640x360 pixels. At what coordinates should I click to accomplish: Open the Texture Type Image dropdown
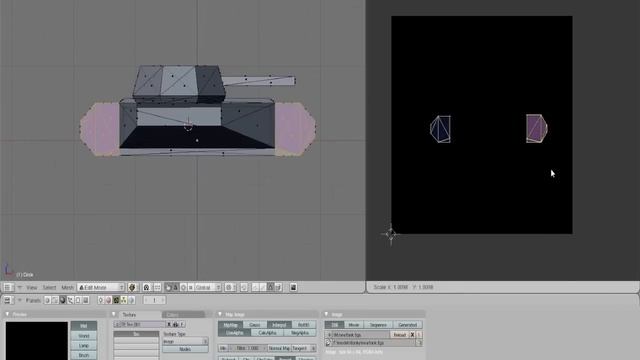185,341
